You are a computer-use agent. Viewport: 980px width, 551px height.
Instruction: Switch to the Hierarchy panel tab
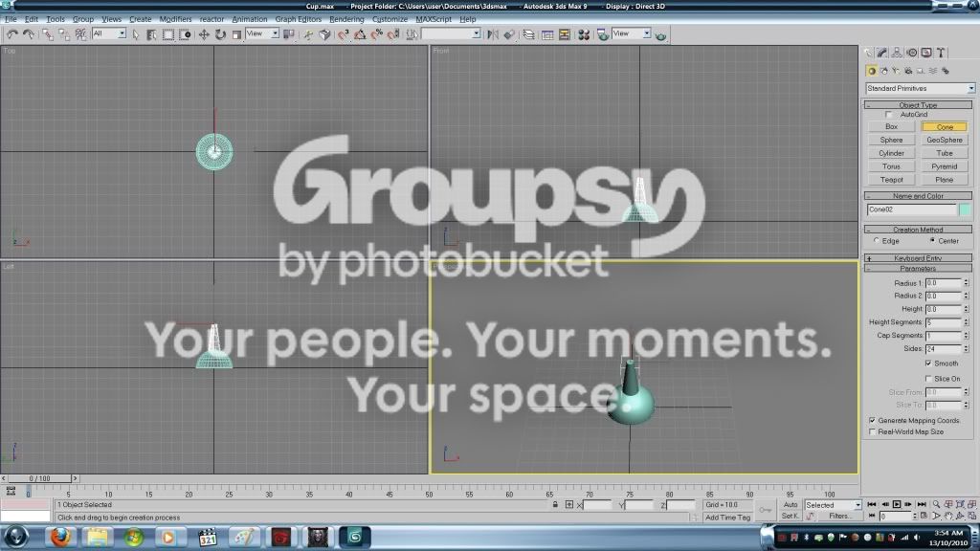pyautogui.click(x=897, y=54)
